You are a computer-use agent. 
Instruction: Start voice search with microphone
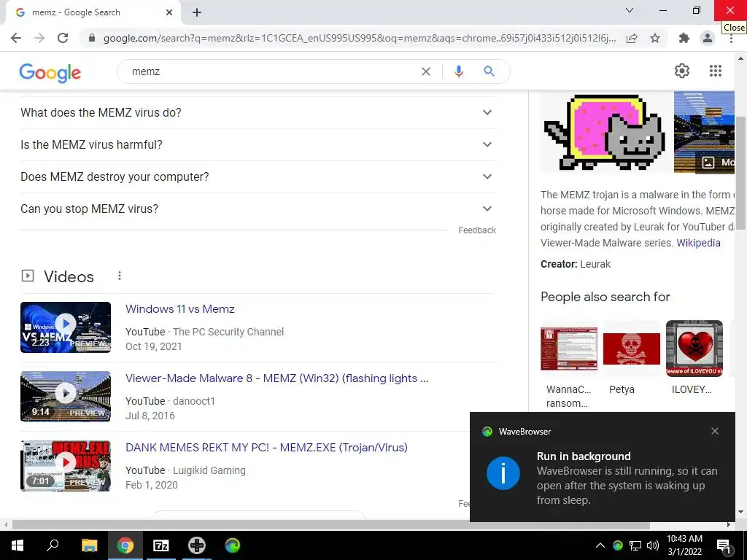pos(458,71)
